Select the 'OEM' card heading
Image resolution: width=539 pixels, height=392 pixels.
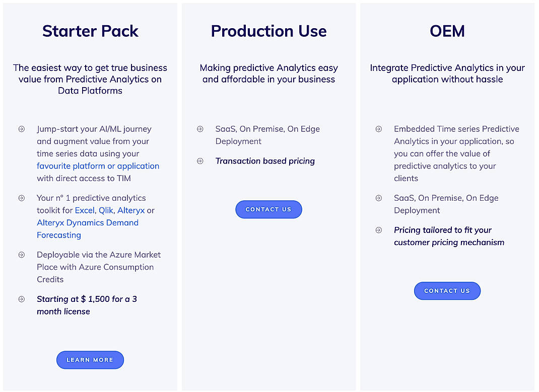447,31
